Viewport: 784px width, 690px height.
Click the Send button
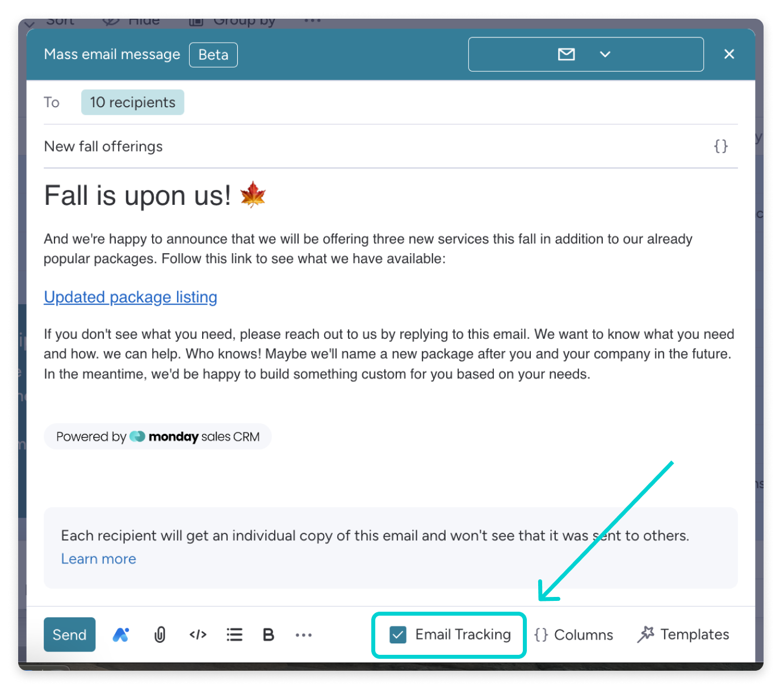click(69, 634)
